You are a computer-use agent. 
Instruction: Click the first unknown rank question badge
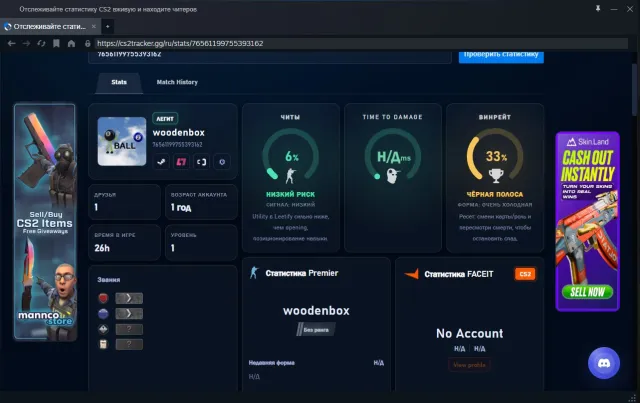(129, 329)
